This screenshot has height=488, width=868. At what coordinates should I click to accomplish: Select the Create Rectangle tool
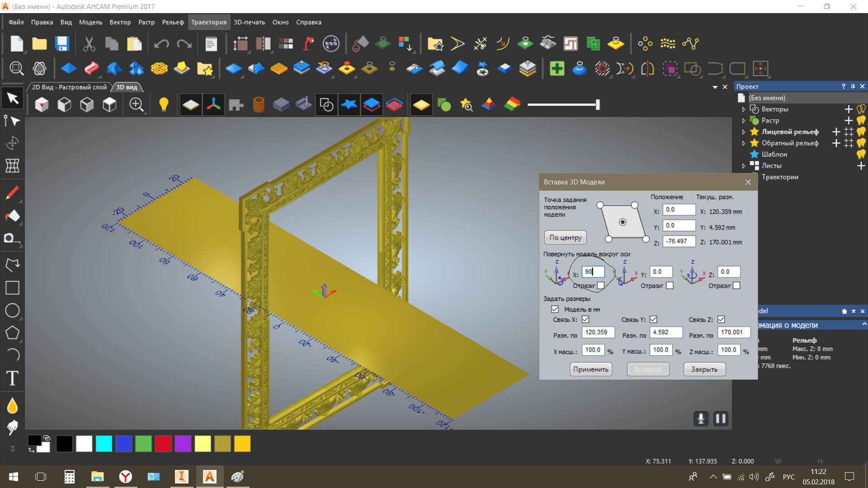[12, 288]
